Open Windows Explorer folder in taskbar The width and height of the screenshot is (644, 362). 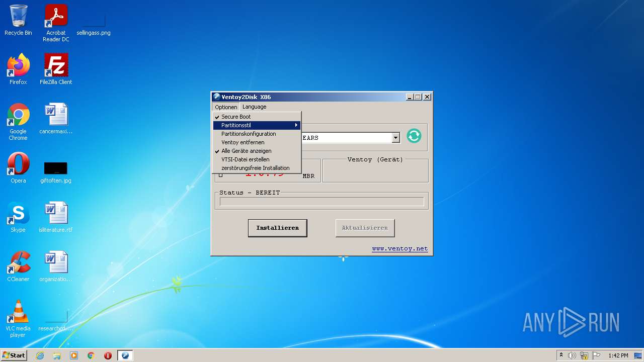click(57, 355)
